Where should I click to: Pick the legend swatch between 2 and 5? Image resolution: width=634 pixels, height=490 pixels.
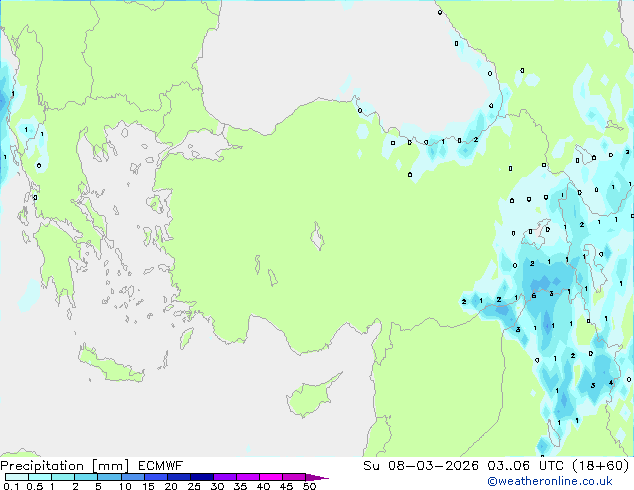(x=86, y=477)
